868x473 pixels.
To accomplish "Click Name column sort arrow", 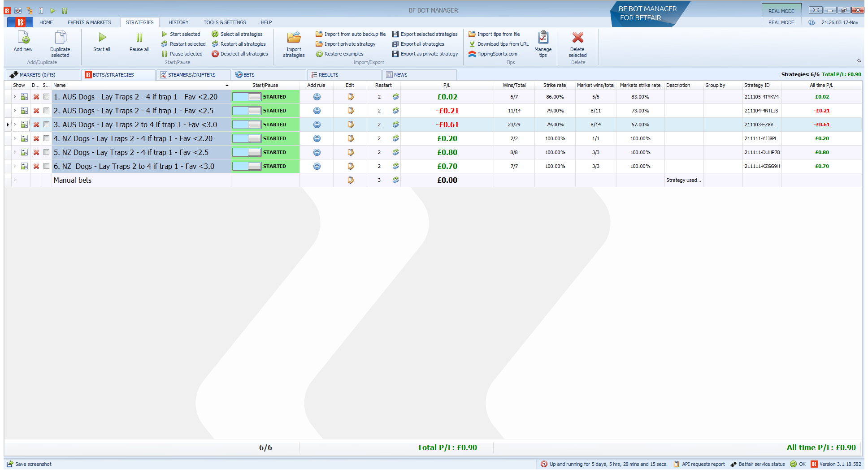I will 227,85.
